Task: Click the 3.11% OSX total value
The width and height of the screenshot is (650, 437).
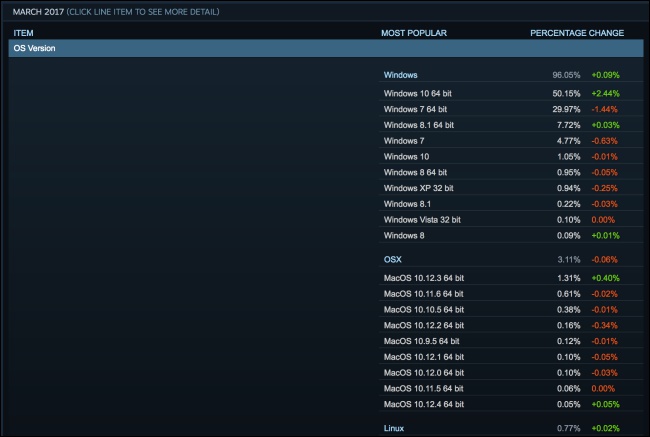Action: [568, 260]
